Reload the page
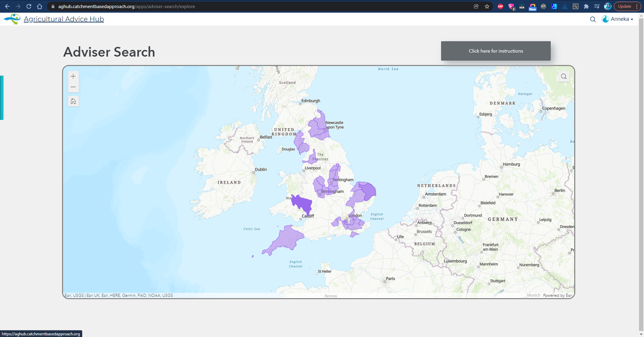 pyautogui.click(x=29, y=6)
